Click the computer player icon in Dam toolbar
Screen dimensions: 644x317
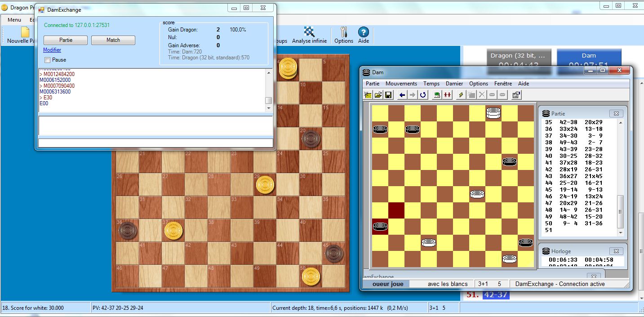pos(437,95)
